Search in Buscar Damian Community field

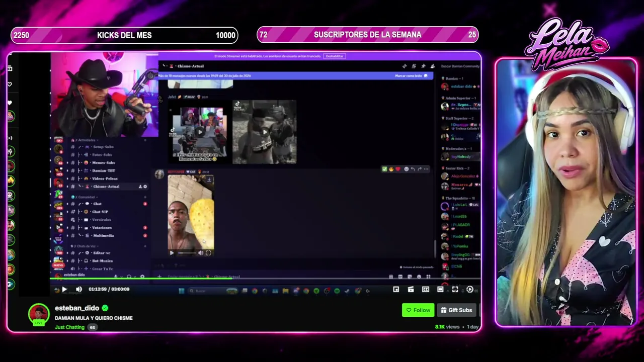pyautogui.click(x=460, y=66)
